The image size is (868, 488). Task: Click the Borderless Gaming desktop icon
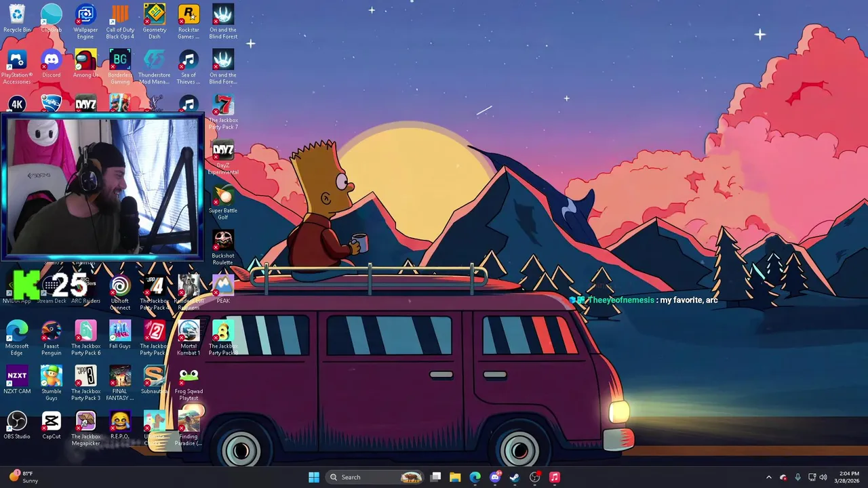pyautogui.click(x=120, y=67)
